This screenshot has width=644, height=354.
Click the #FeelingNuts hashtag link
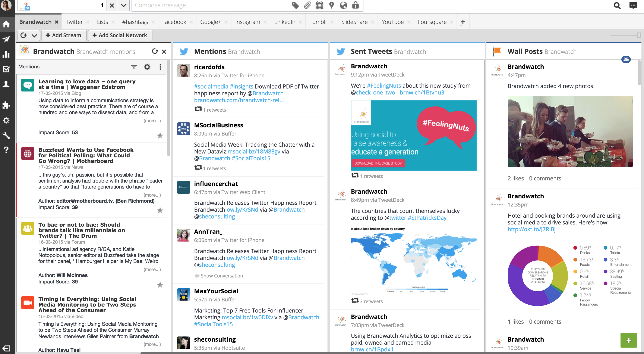[x=384, y=86]
